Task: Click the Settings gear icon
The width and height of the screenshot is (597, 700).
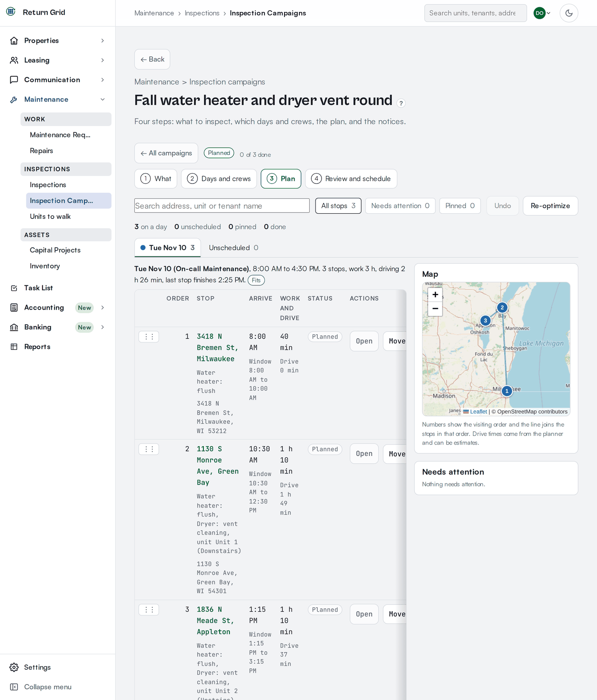Action: (x=14, y=667)
